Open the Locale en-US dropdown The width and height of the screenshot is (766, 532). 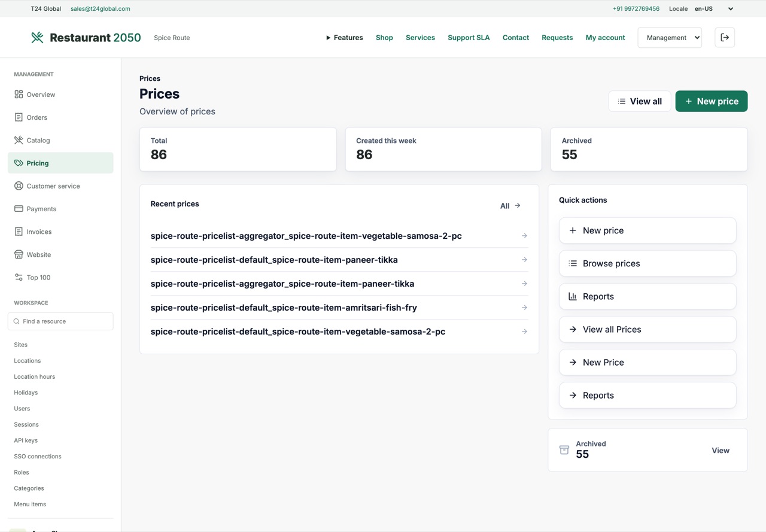714,9
